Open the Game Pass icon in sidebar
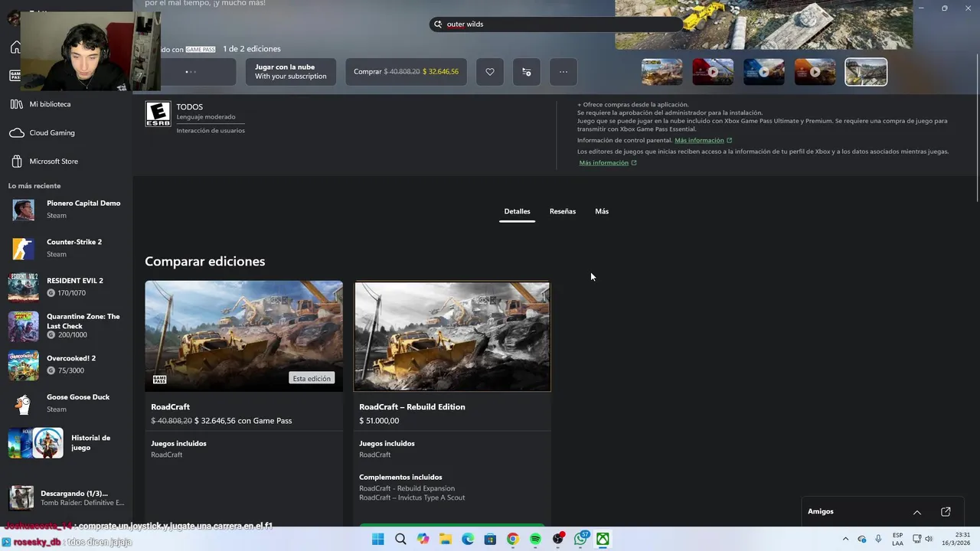980x551 pixels. pos(15,75)
